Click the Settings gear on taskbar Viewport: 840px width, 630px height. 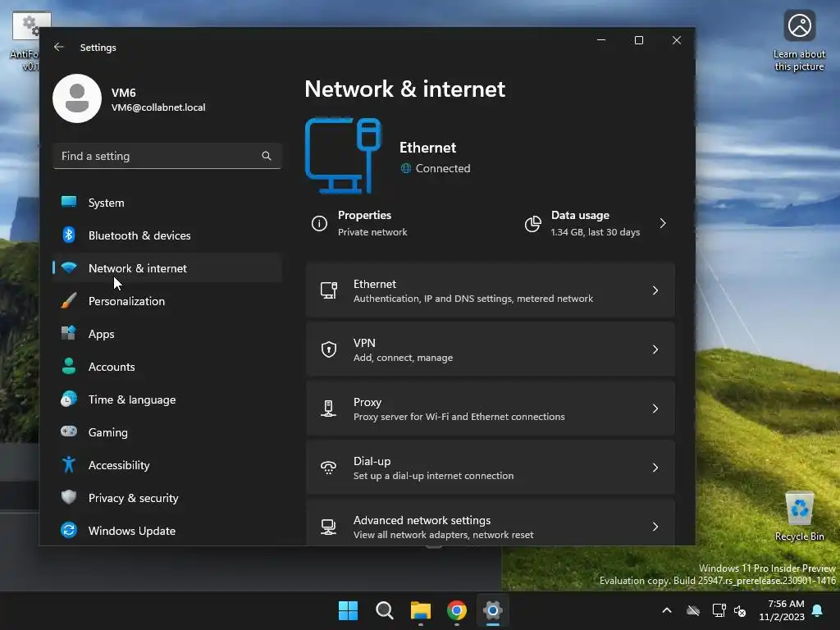click(493, 610)
